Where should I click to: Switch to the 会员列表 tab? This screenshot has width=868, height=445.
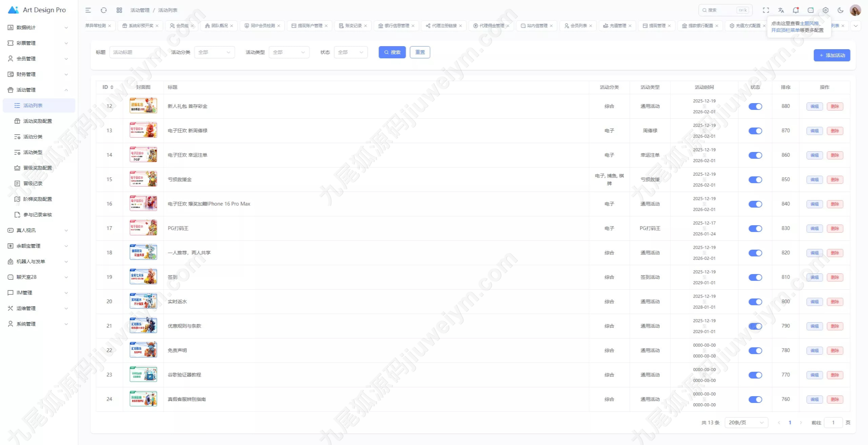coord(578,26)
